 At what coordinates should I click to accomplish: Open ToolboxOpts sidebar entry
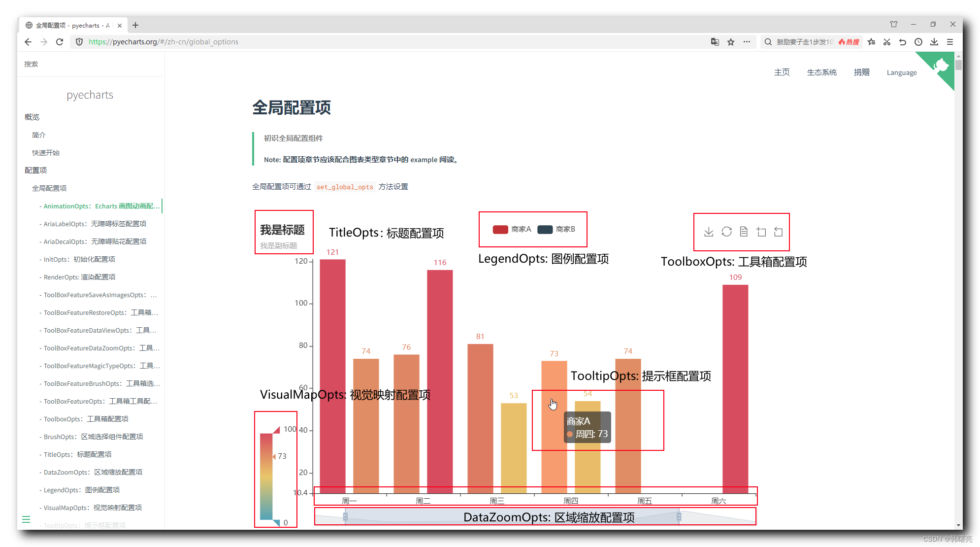[84, 419]
